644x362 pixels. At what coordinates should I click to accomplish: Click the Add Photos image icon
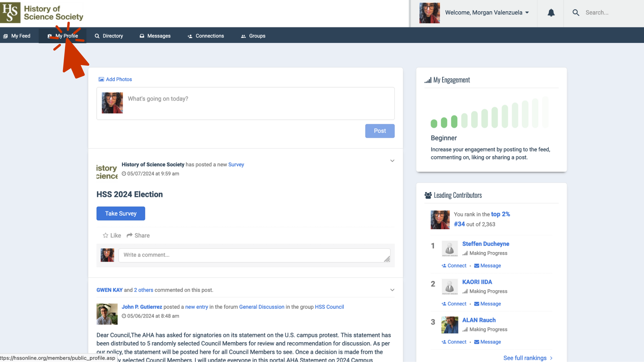pyautogui.click(x=101, y=79)
